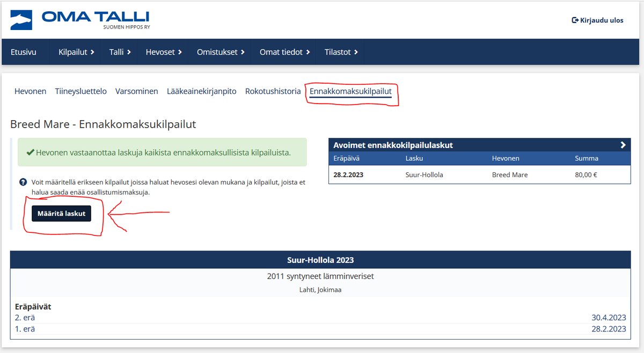The image size is (644, 353).
Task: Open the Omat tiedot dropdown menu
Action: coord(285,52)
